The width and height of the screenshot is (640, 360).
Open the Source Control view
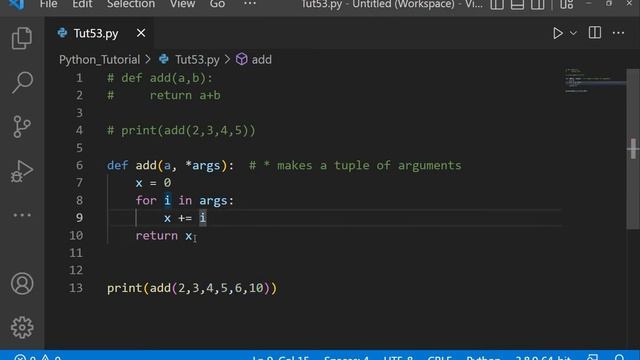pyautogui.click(x=22, y=127)
